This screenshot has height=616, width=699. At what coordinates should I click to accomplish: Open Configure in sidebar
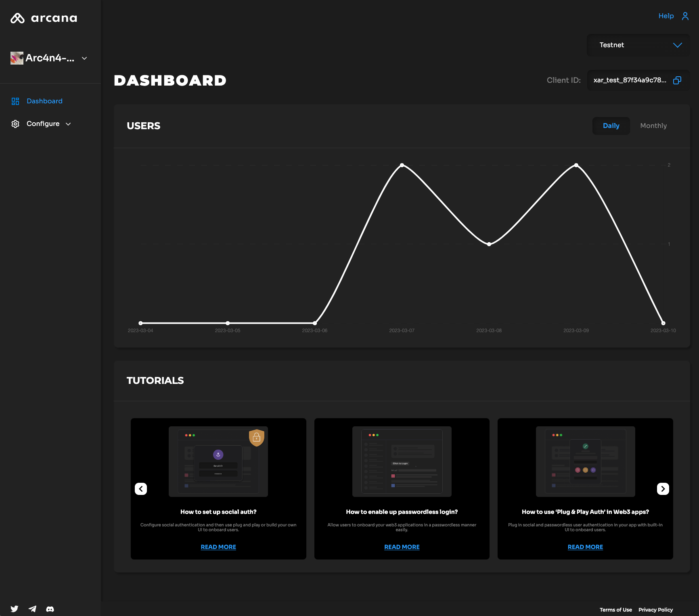(43, 124)
